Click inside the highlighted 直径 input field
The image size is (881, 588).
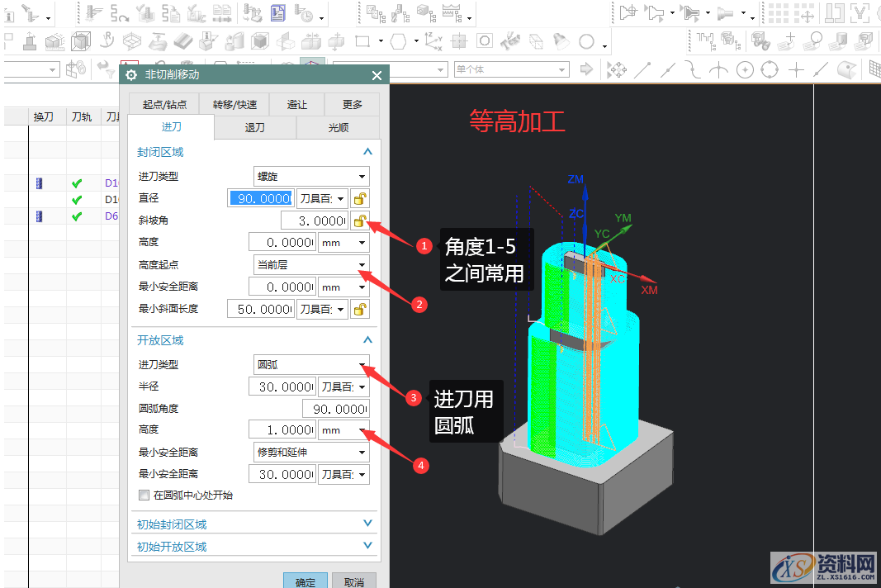[260, 197]
